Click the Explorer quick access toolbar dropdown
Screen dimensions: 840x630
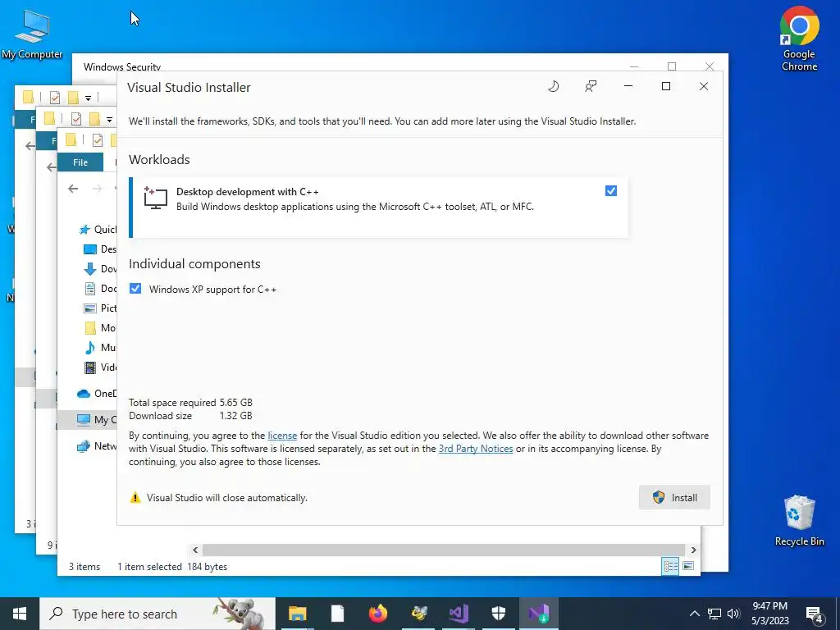pyautogui.click(x=109, y=119)
